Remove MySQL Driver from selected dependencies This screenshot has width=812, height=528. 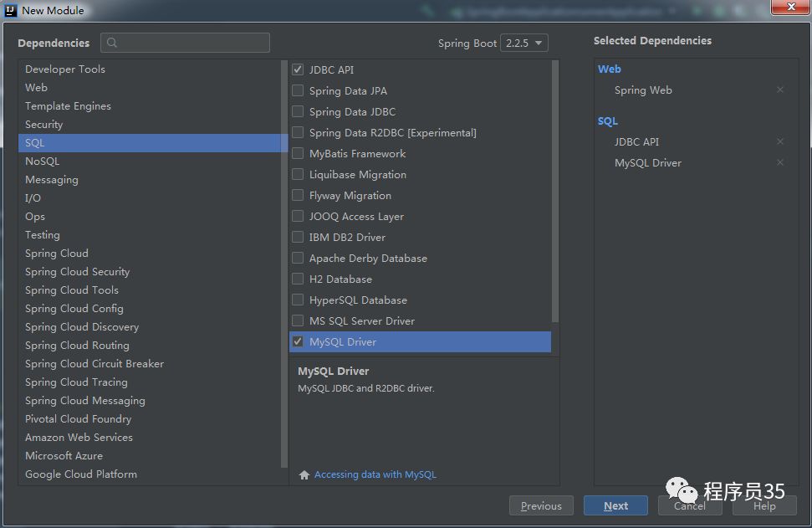780,162
